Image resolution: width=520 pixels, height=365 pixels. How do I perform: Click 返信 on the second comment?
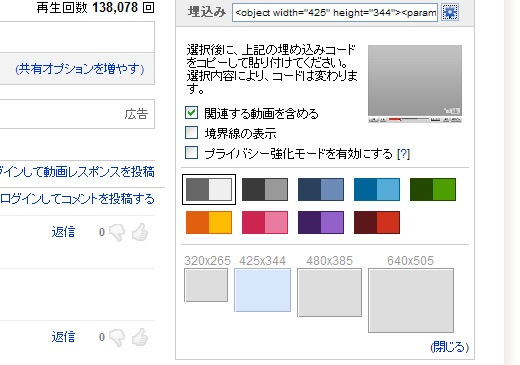tap(63, 337)
